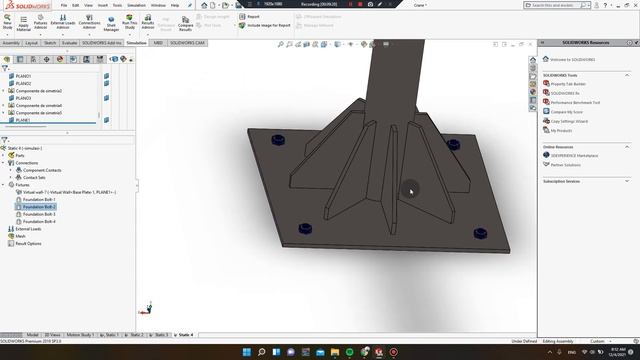Select Foundation Bolt-4
This screenshot has width=640, height=360.
coord(35,222)
